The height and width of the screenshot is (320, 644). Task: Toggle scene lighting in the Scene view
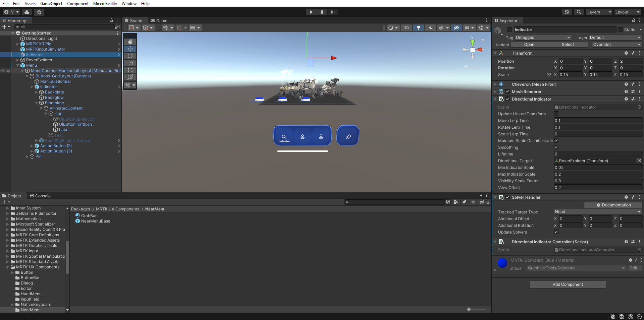click(x=418, y=28)
